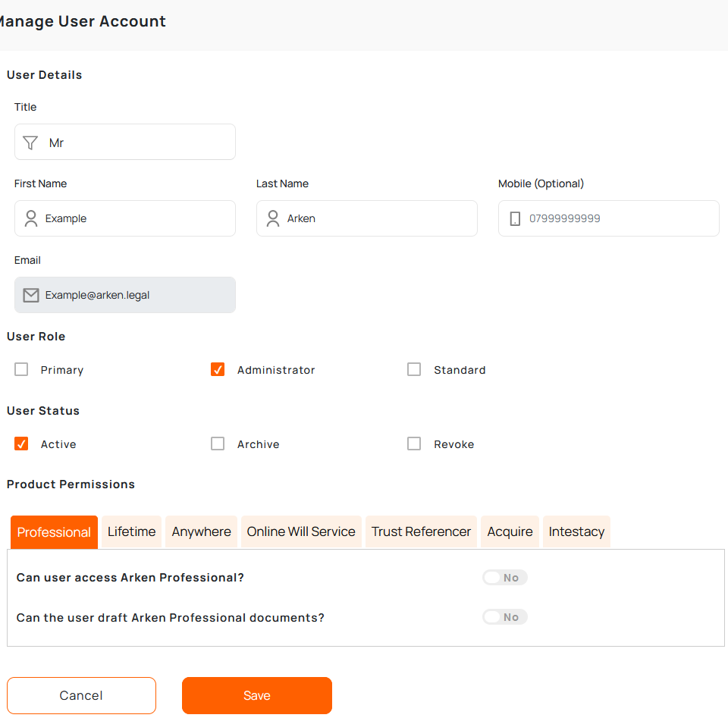Select the Standard user role checkbox
The height and width of the screenshot is (721, 728).
(414, 370)
